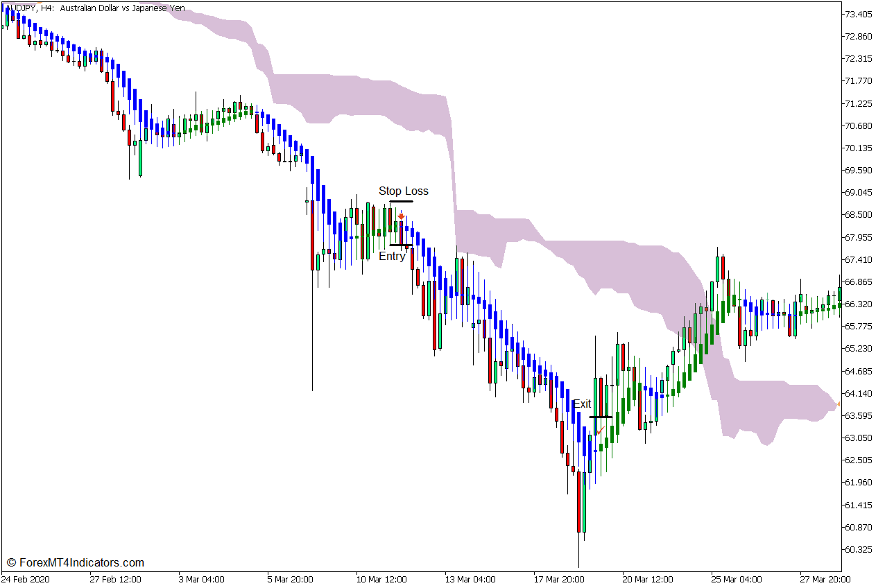This screenshot has width=885, height=588.
Task: Open the ForexMT4Indicators.com watermark link
Action: tap(75, 562)
